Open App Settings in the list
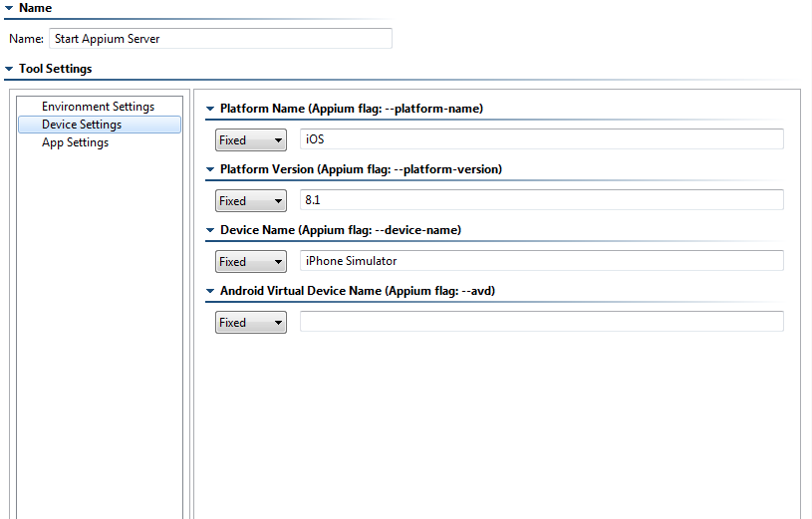 coord(99,142)
